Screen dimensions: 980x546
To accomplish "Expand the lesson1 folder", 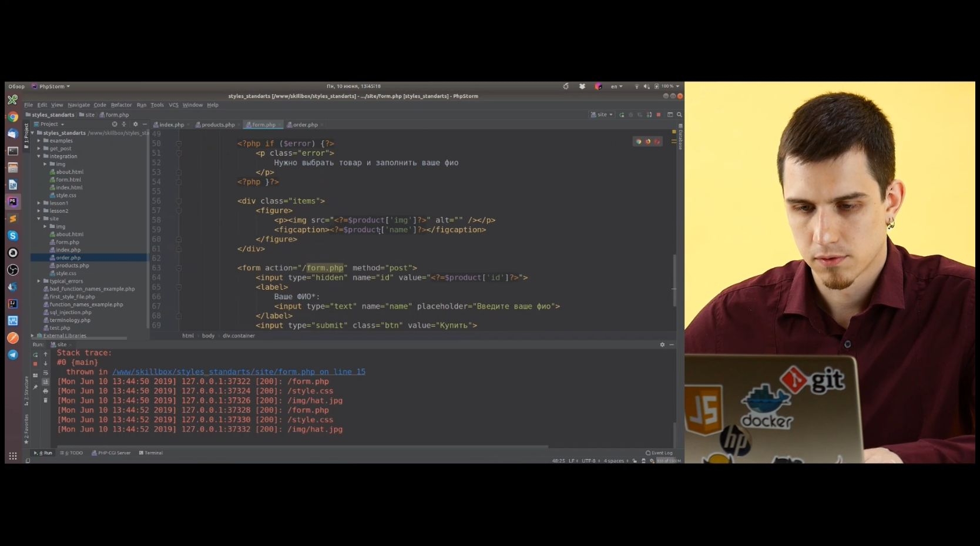I will 39,203.
